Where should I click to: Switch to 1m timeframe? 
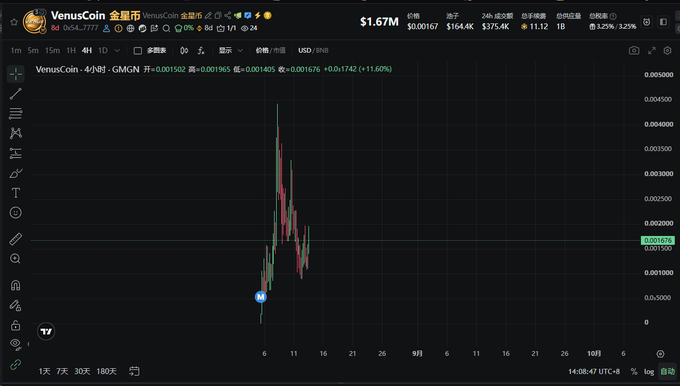pos(16,50)
